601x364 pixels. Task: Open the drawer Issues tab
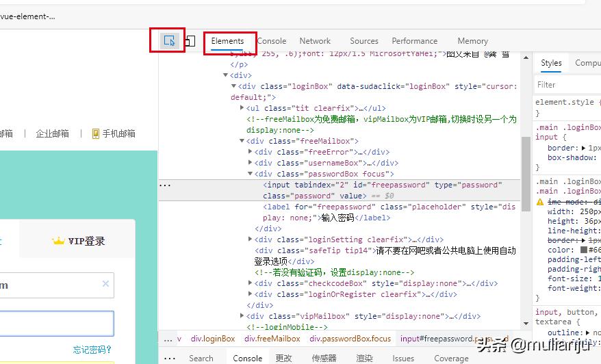pyautogui.click(x=403, y=359)
